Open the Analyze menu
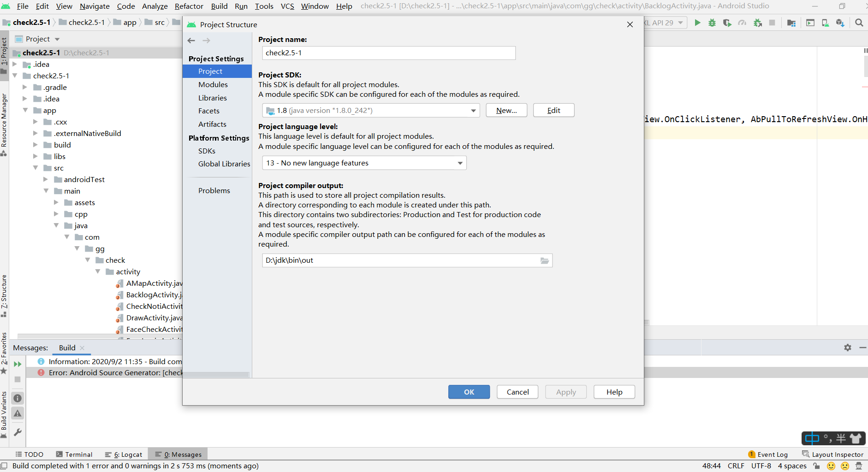Viewport: 868px width, 472px height. coord(155,6)
